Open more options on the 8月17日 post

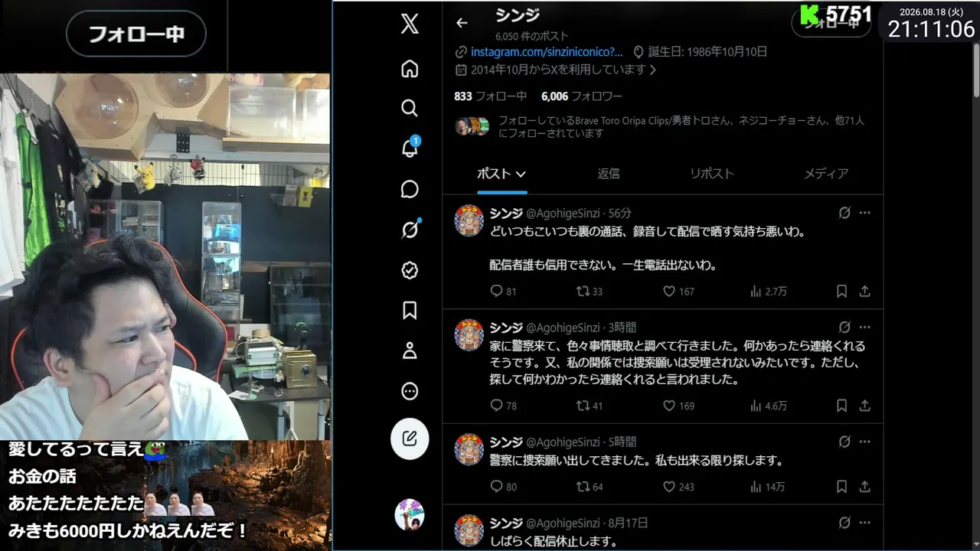point(864,523)
